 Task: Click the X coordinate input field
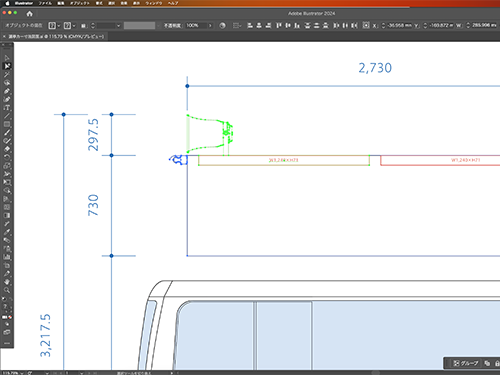[x=400, y=25]
